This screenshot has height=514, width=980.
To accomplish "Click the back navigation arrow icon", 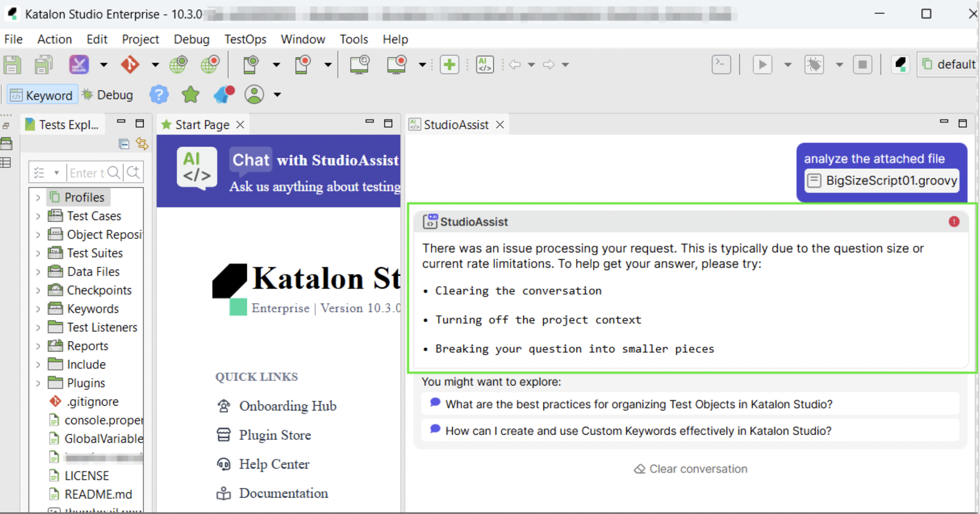I will (515, 65).
